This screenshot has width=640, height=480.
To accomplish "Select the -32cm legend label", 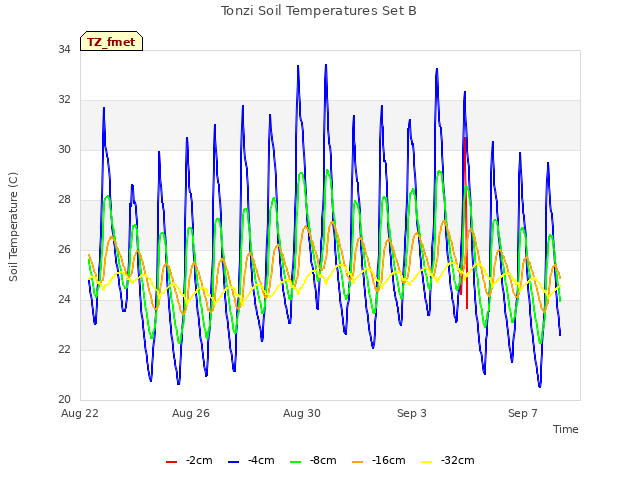I will pos(458,460).
